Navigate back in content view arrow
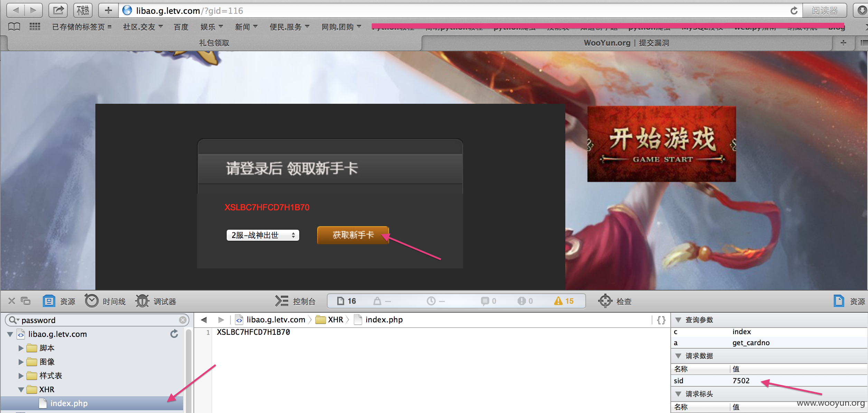868x413 pixels. tap(204, 320)
